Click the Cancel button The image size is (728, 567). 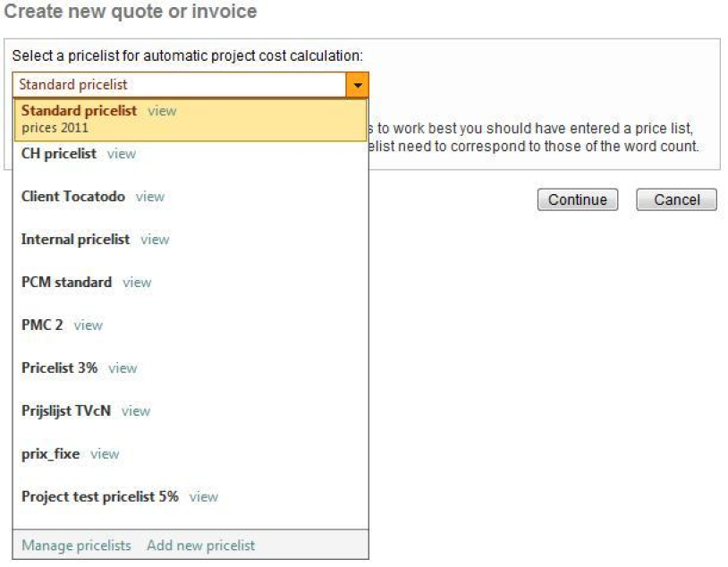[x=676, y=199]
